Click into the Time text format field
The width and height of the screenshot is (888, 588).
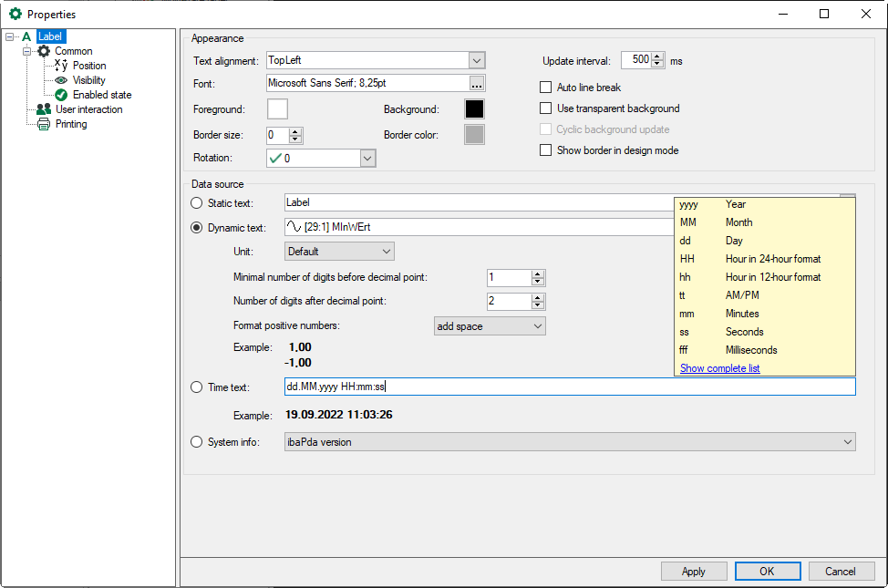pyautogui.click(x=569, y=387)
